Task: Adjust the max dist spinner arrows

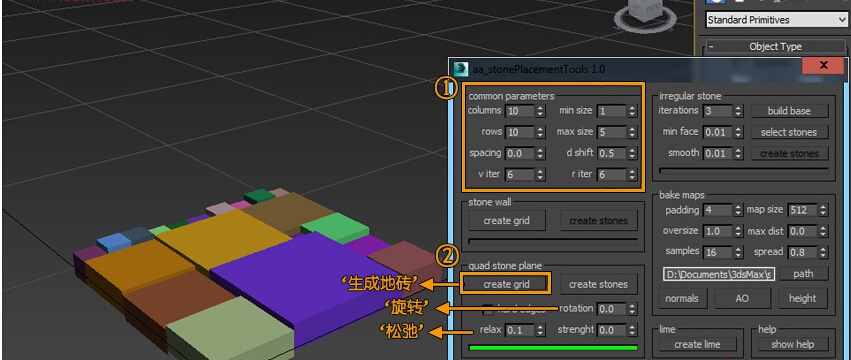Action: pyautogui.click(x=823, y=231)
